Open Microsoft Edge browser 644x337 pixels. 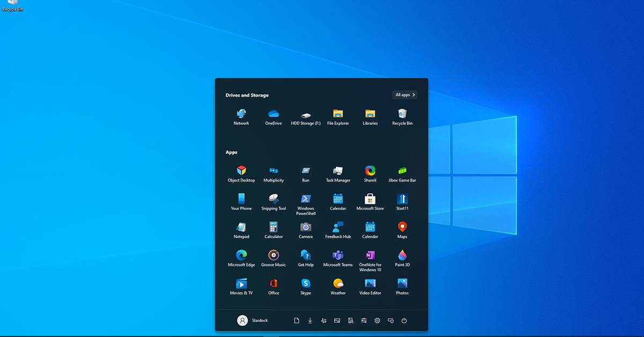[241, 256]
